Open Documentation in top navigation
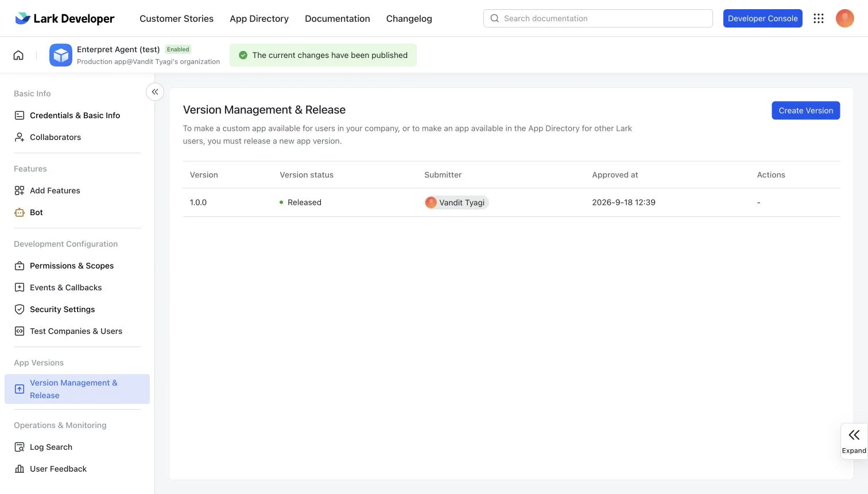Screen dimensions: 868x494 click(x=338, y=18)
